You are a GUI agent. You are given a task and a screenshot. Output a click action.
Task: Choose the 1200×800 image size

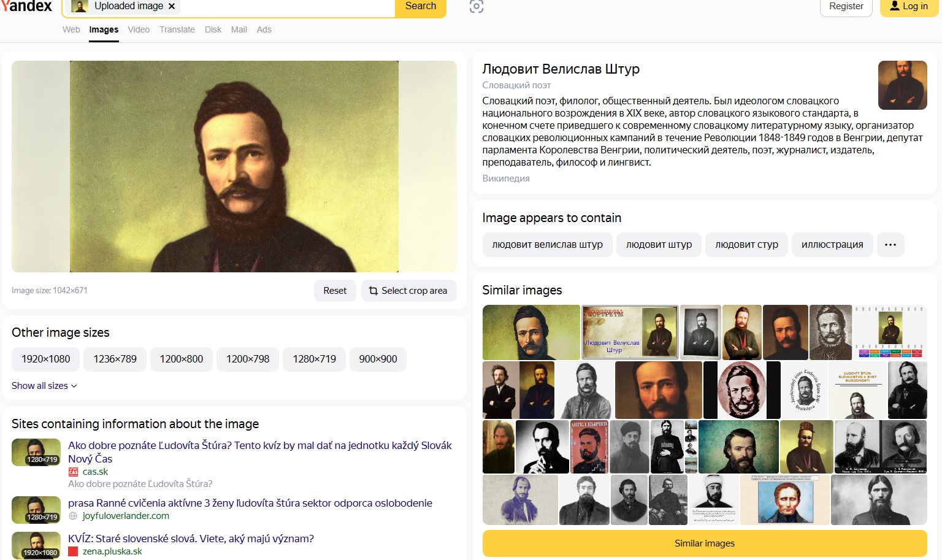182,359
